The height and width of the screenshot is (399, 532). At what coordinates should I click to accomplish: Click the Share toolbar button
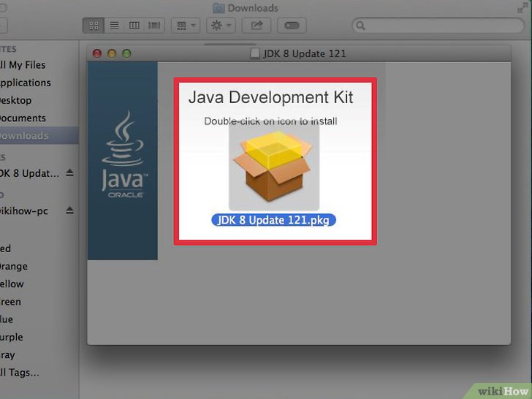[256, 26]
